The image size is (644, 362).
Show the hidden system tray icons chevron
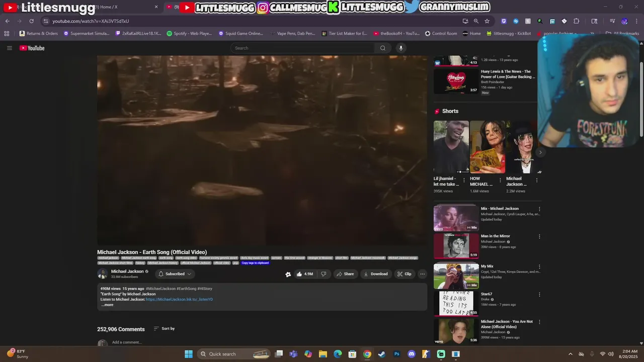pos(570,354)
